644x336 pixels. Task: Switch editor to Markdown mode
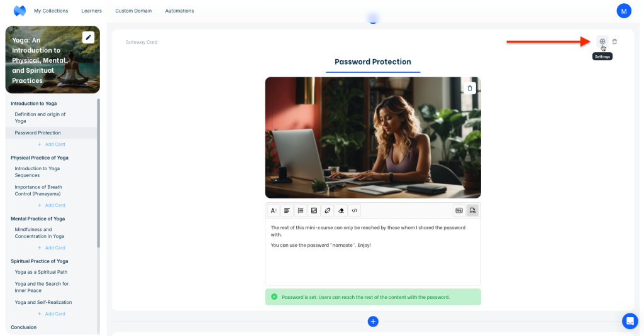coord(458,210)
